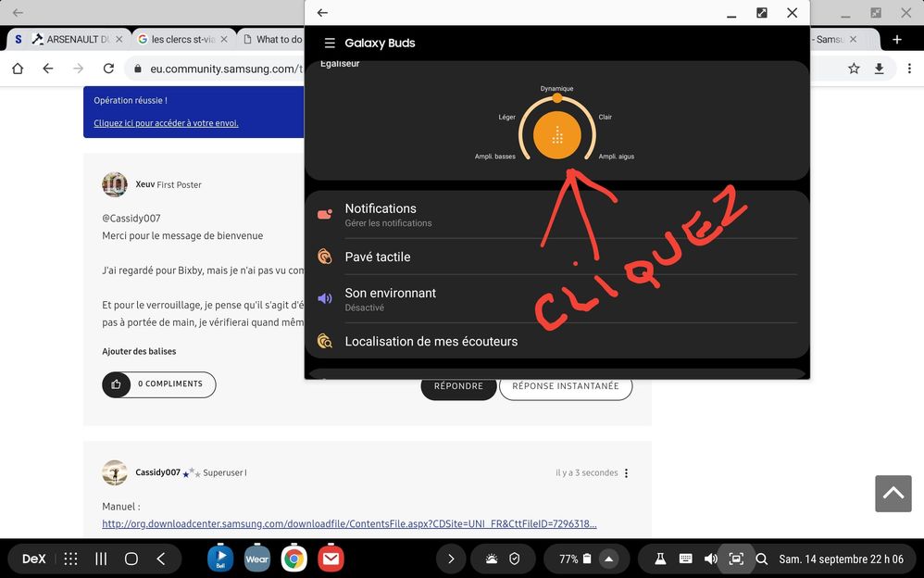Viewport: 924px width, 578px height.
Task: Click the orange equalizer dial center
Action: pos(556,135)
